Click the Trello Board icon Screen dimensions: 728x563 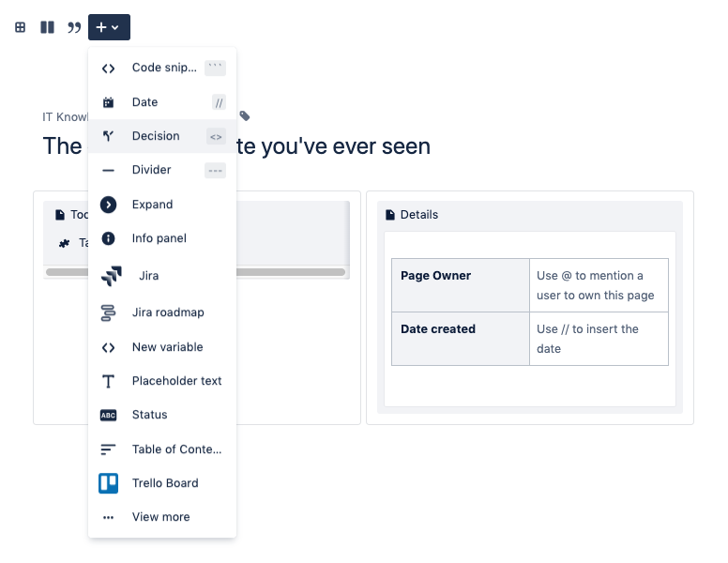[x=109, y=483]
